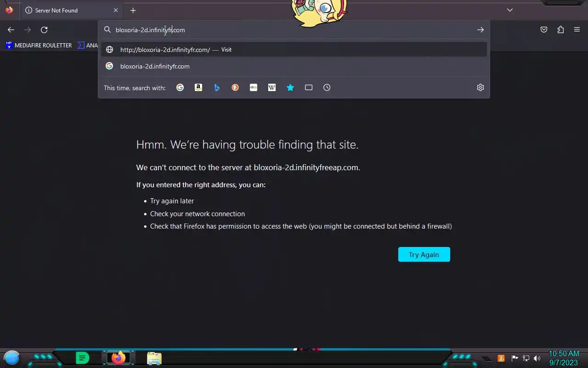Click the orange tray application icon
The width and height of the screenshot is (588, 368).
coord(501,358)
